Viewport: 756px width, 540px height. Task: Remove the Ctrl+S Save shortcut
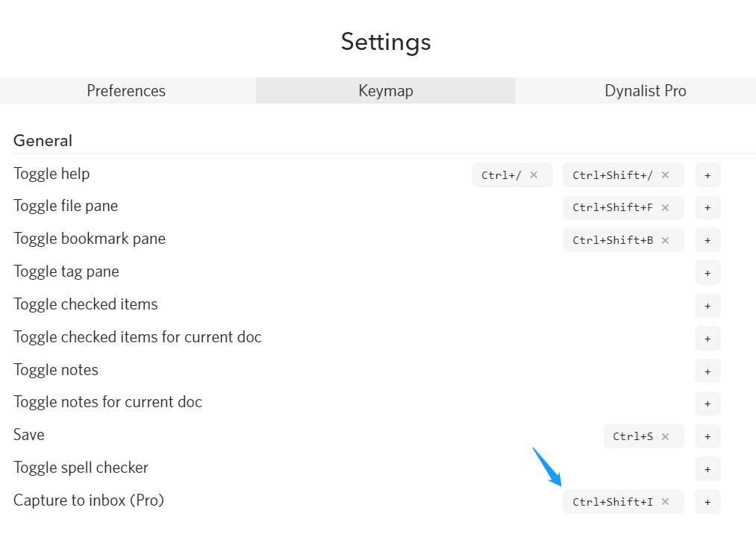665,436
